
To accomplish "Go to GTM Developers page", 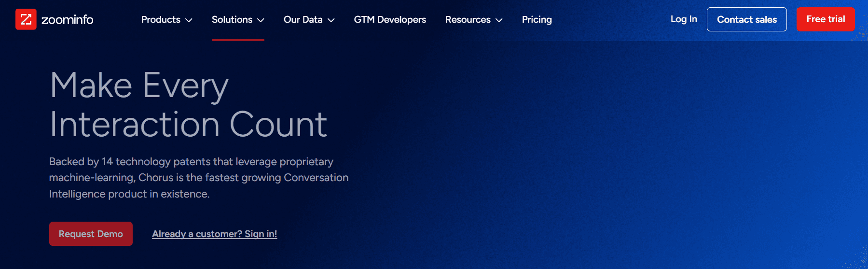I will coord(390,20).
